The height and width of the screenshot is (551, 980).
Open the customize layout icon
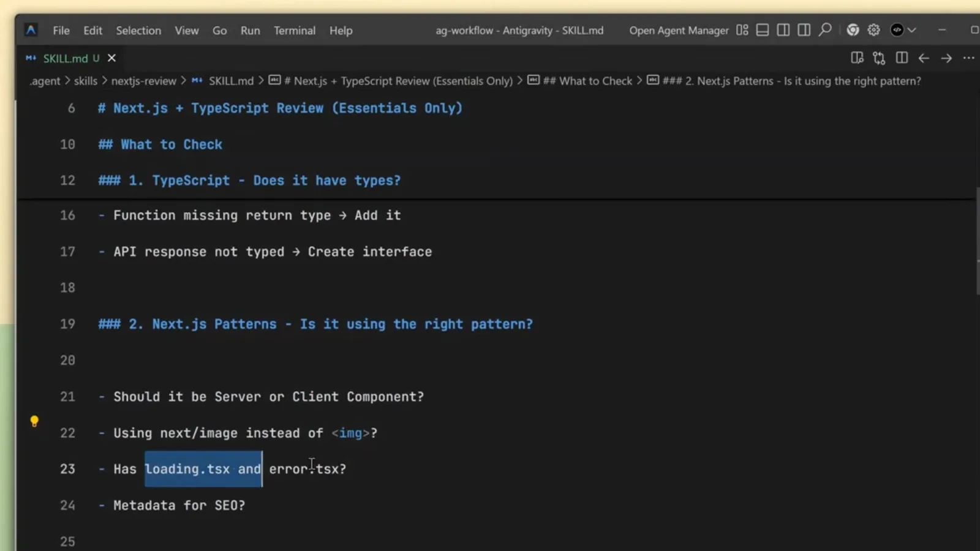[x=742, y=30]
